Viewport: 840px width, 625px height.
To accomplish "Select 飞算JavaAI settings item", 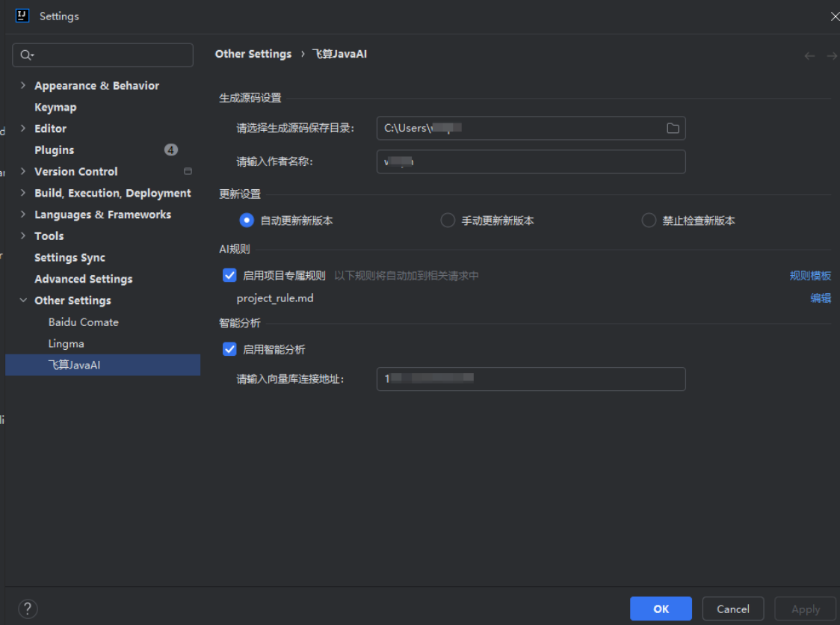I will pos(103,365).
